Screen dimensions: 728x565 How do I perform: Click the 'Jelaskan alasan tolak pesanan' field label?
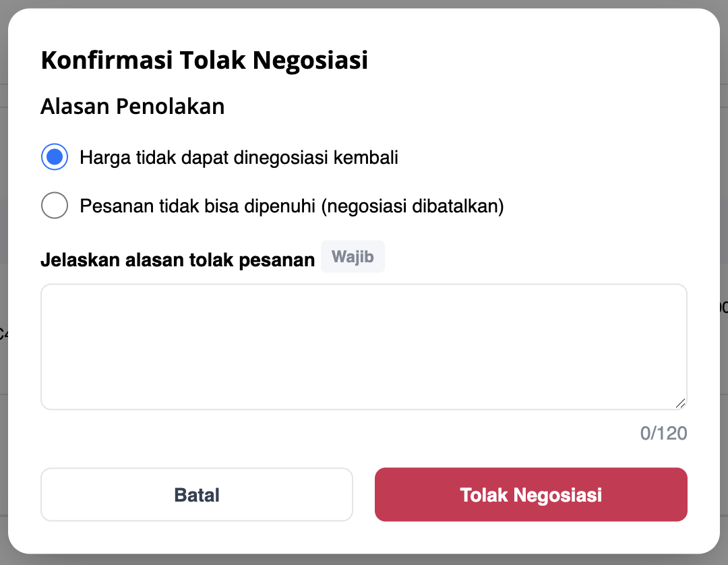click(178, 260)
